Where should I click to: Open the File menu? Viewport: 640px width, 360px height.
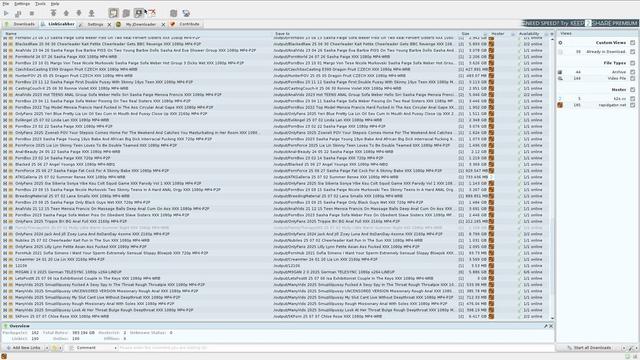[6, 4]
